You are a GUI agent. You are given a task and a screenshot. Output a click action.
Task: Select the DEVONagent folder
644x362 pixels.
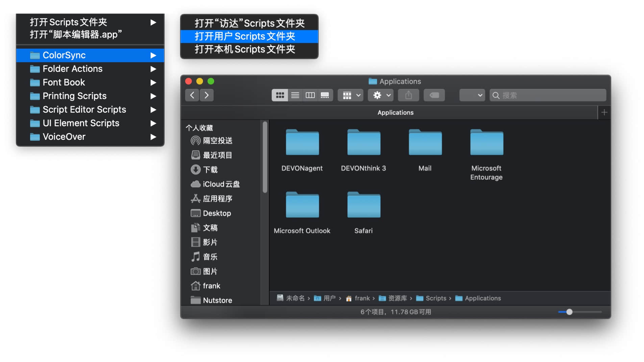(x=302, y=150)
